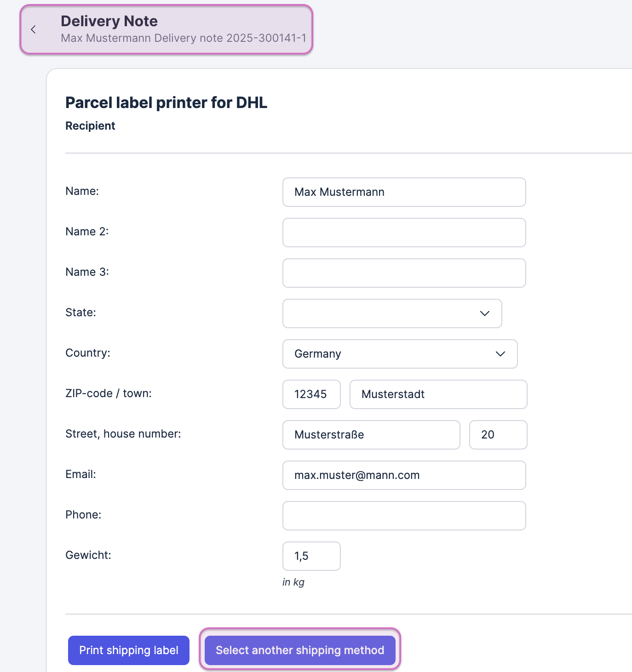The width and height of the screenshot is (632, 672).
Task: Click the street field showing Musterstraße
Action: (x=371, y=435)
